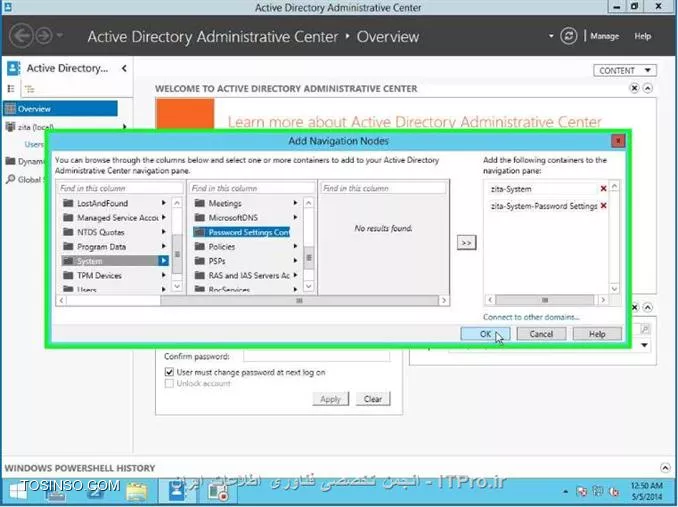
Task: Expand Windows PowerShell History chevron
Action: (x=665, y=468)
